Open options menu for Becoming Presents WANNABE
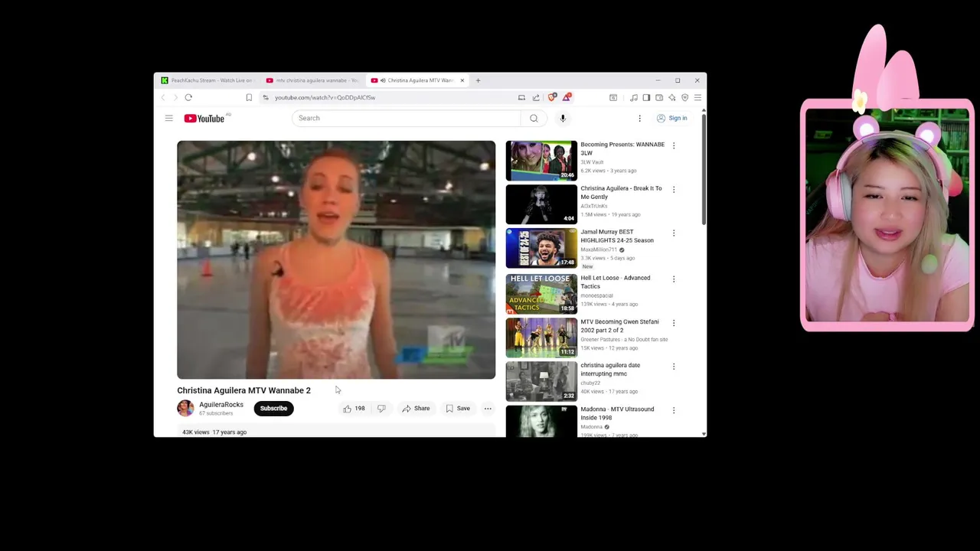This screenshot has width=980, height=551. click(674, 145)
